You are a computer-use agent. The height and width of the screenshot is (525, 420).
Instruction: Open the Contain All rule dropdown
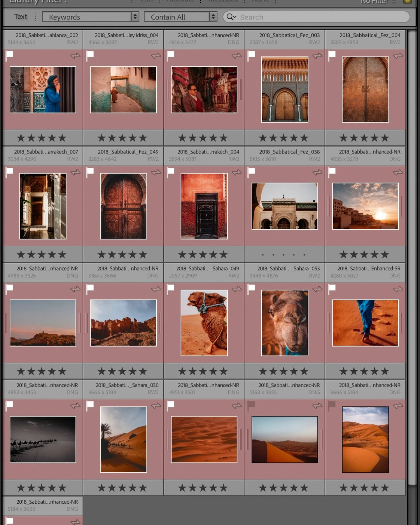(181, 17)
